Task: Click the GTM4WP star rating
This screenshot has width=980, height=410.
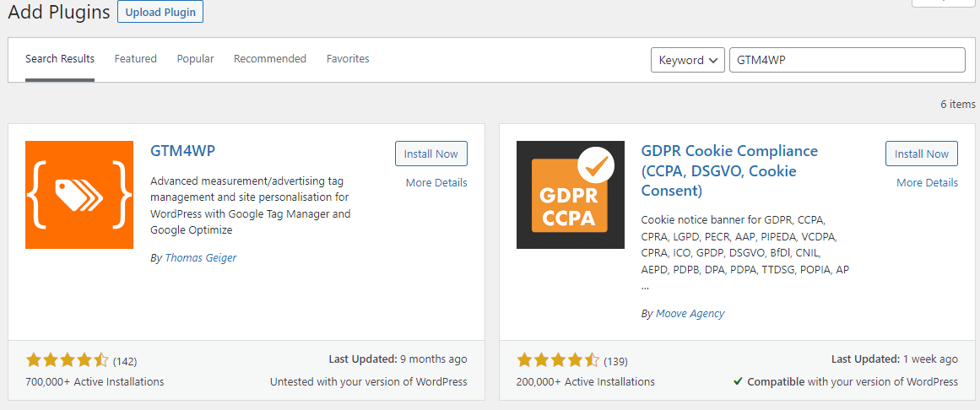Action: (67, 360)
